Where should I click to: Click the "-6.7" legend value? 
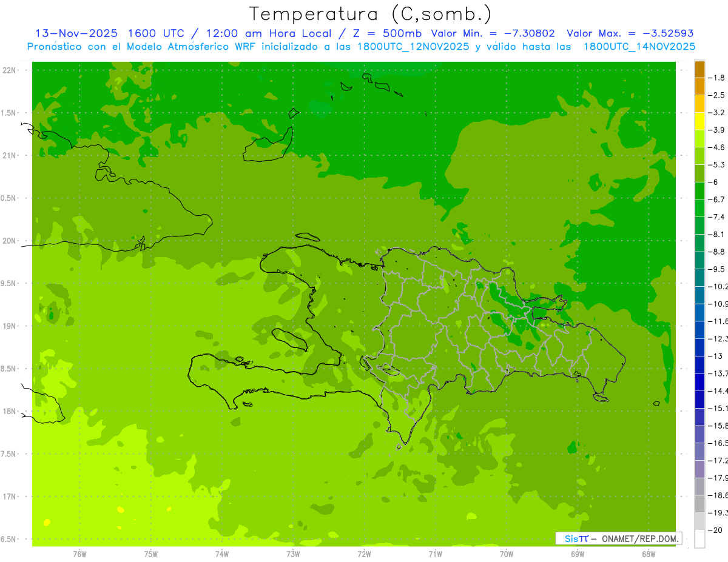point(716,199)
